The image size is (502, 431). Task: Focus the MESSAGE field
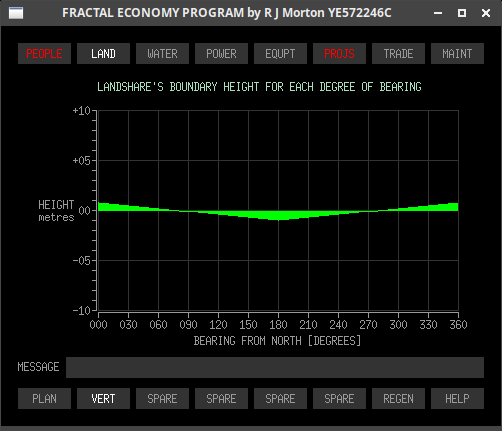point(275,367)
